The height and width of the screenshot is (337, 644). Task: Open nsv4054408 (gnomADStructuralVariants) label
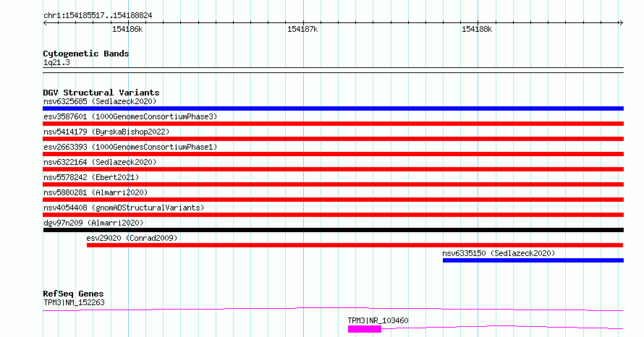click(x=124, y=208)
